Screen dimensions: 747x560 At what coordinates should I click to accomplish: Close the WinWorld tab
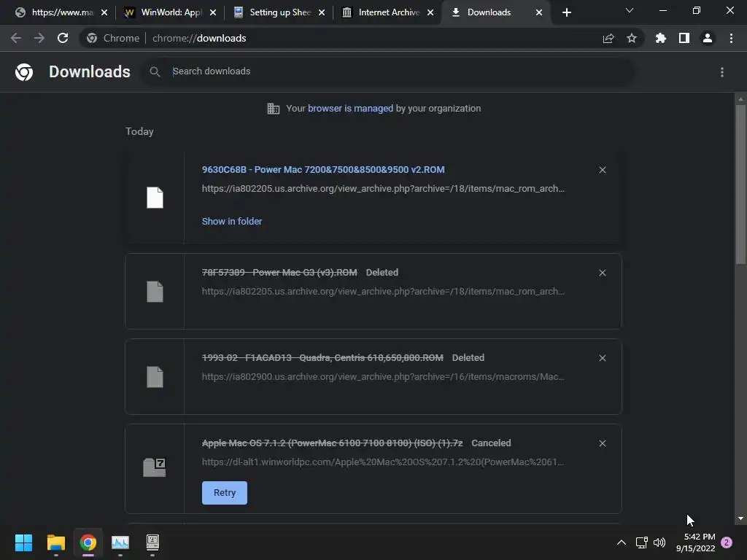pos(213,12)
